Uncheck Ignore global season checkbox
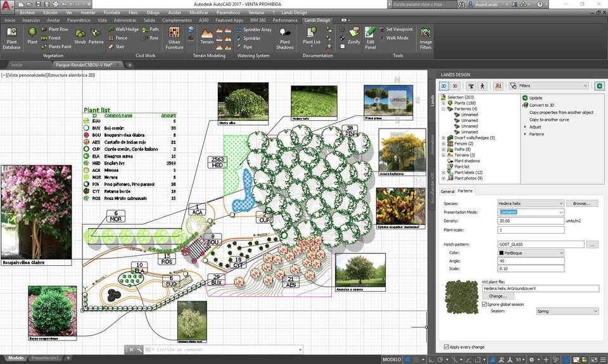This screenshot has height=364, width=608. click(486, 304)
